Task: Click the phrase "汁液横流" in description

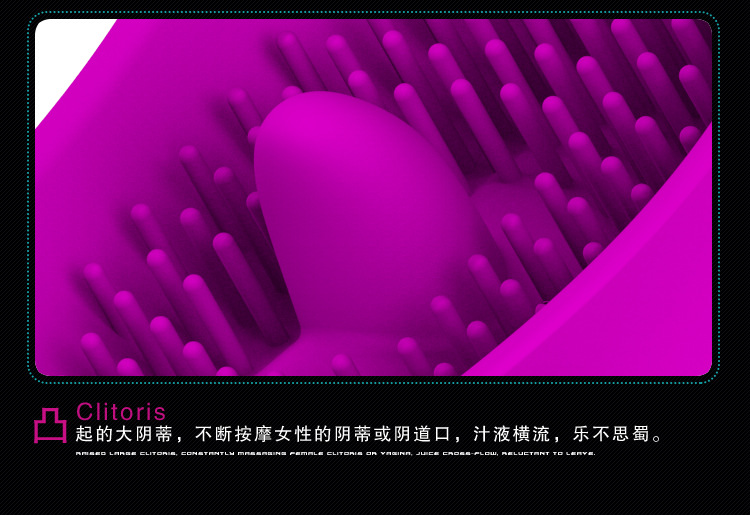Action: tap(513, 435)
